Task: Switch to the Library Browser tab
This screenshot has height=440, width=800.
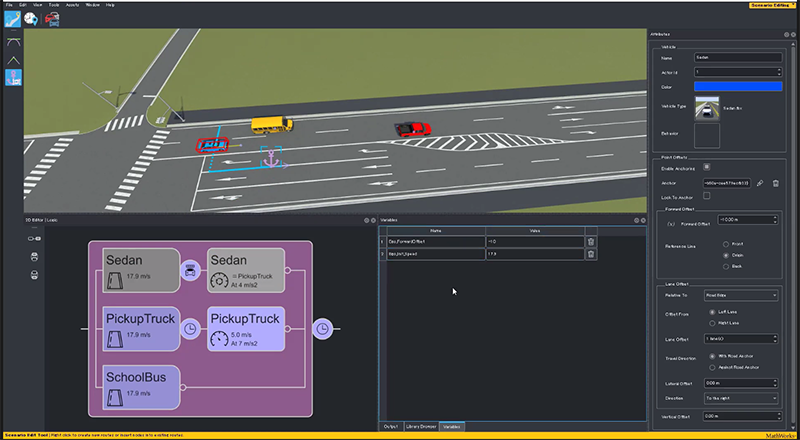Action: click(420, 426)
